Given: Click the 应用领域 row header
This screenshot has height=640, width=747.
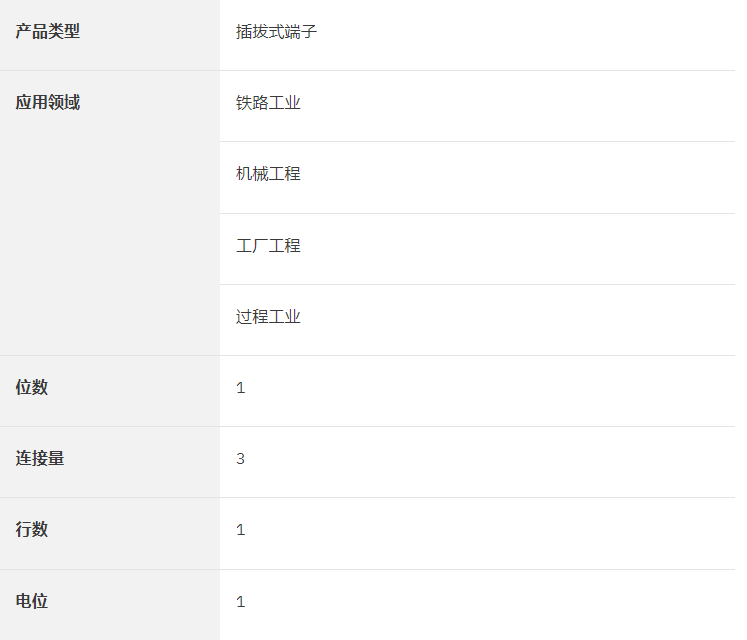Looking at the screenshot, I should click(x=47, y=102).
